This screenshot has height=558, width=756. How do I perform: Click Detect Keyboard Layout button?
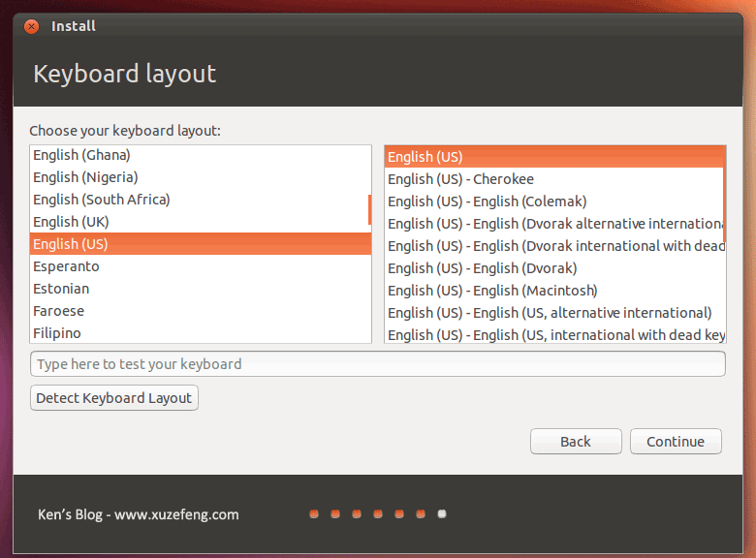pos(114,398)
